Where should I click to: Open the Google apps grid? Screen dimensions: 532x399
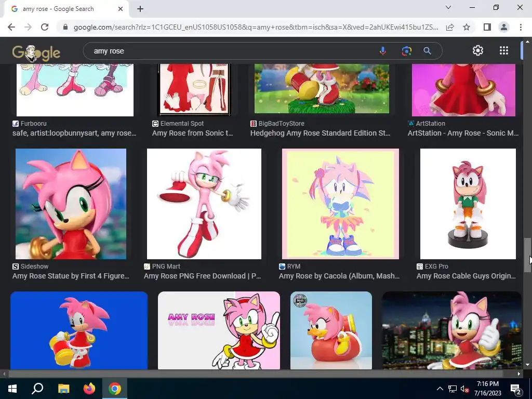point(504,50)
